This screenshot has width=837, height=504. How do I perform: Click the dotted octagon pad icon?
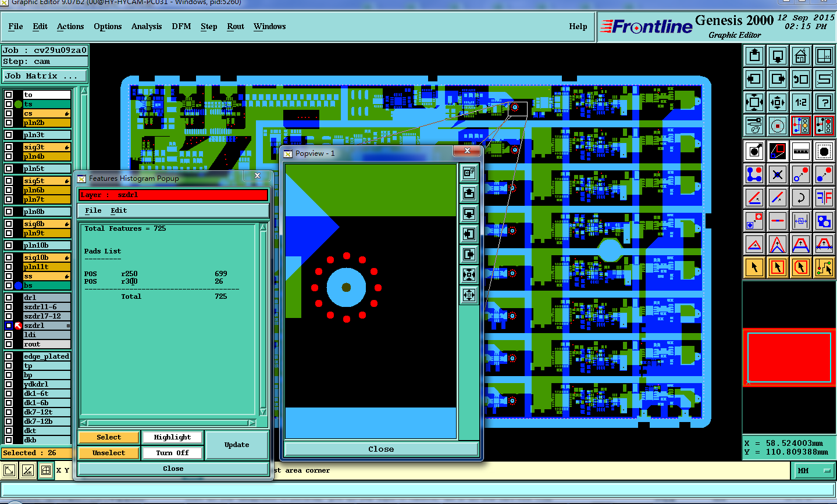point(824,151)
